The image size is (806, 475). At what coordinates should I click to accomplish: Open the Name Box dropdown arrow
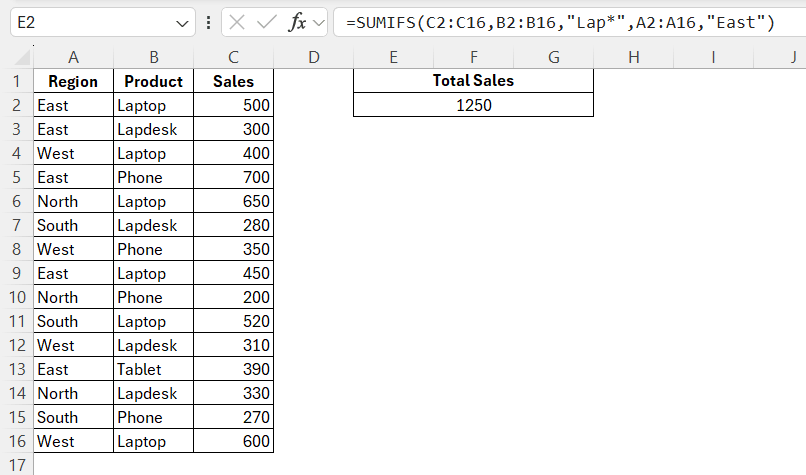coord(183,22)
